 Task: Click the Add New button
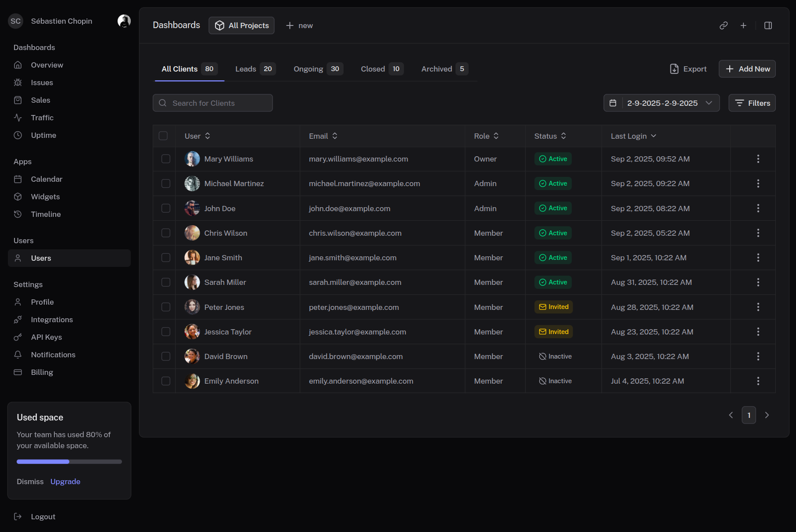[x=747, y=69]
